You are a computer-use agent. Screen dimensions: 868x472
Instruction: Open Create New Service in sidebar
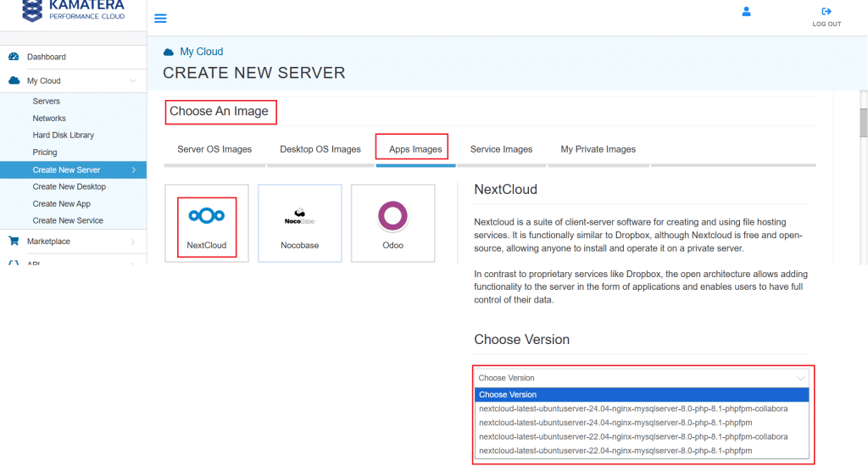pyautogui.click(x=68, y=221)
